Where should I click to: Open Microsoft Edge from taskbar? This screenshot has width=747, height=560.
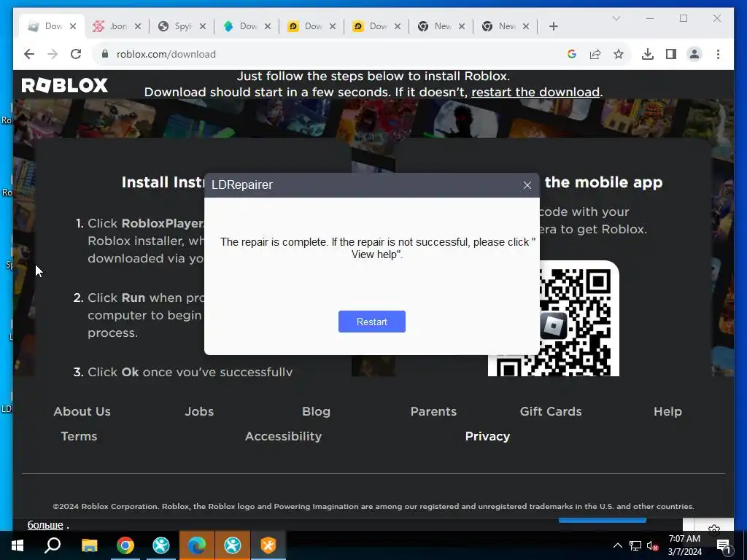[x=197, y=545]
